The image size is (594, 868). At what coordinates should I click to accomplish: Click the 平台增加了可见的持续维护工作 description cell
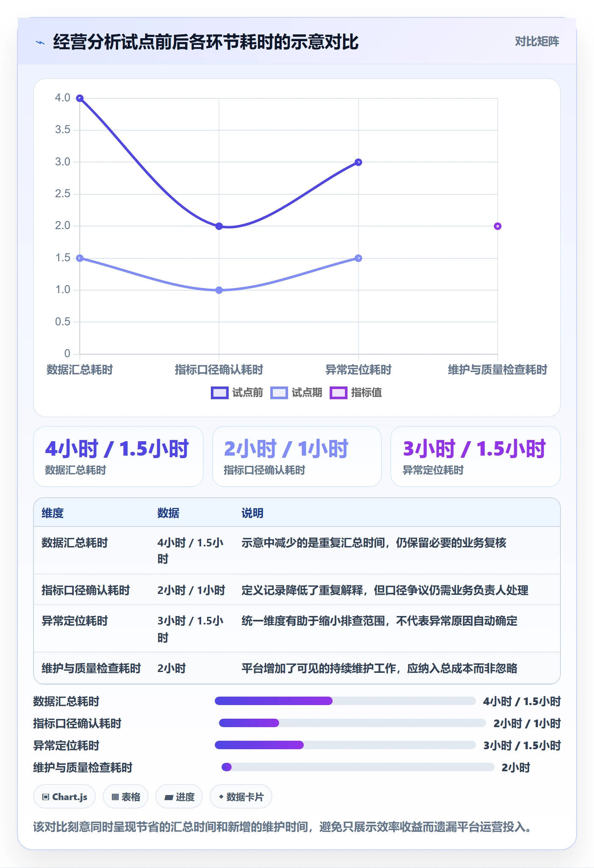379,669
